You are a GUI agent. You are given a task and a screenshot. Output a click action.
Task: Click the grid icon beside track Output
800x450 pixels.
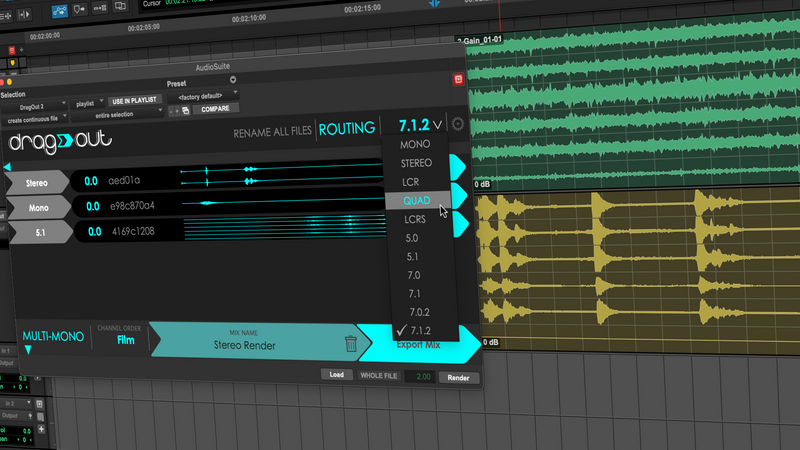pyautogui.click(x=41, y=417)
